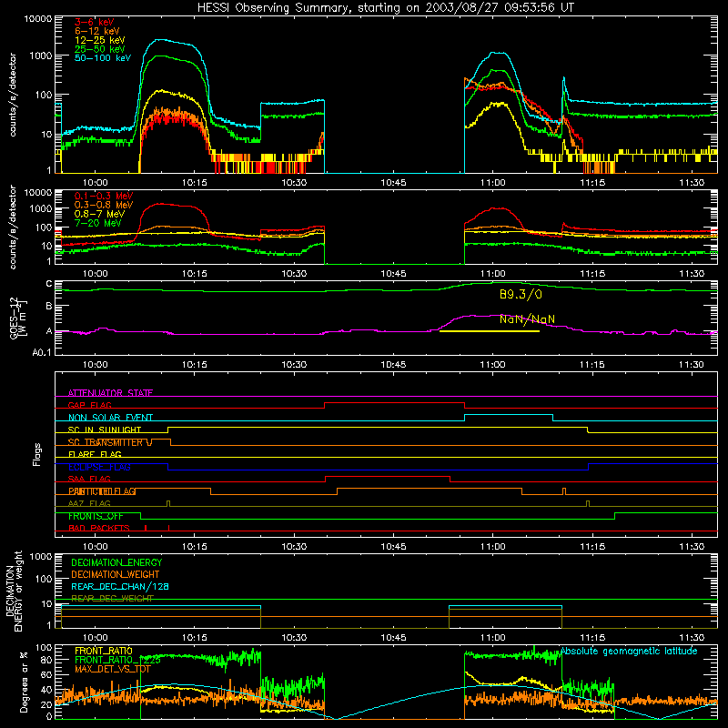Click the 'Degrees or %' axis title
The width and height of the screenshot is (728, 728).
pyautogui.click(x=24, y=682)
